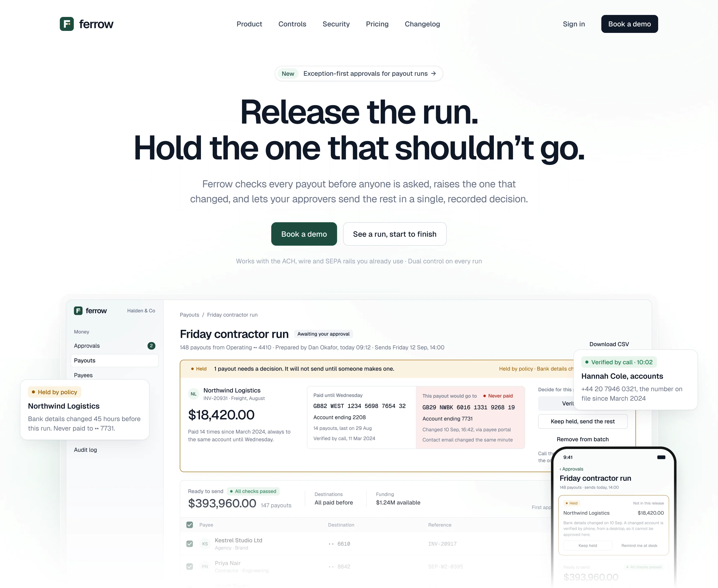The image size is (718, 588).
Task: Uncheck the Priya Nair row checkbox
Action: click(x=189, y=566)
